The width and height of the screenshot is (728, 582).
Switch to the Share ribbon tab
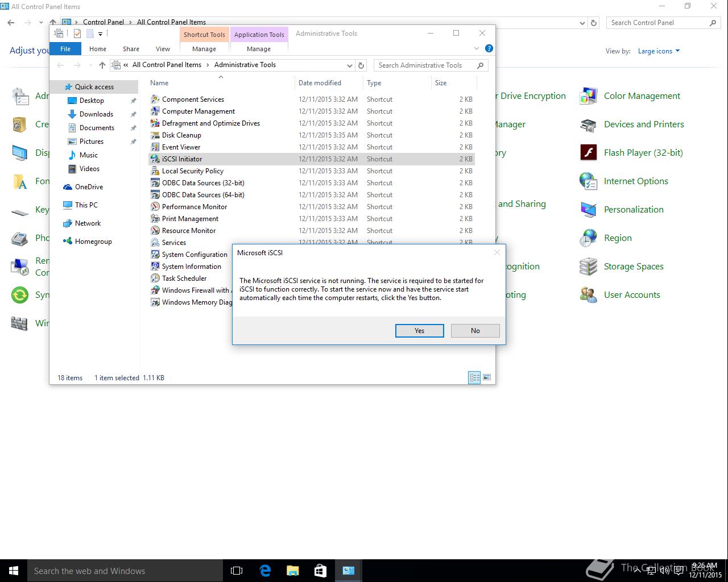coord(131,49)
